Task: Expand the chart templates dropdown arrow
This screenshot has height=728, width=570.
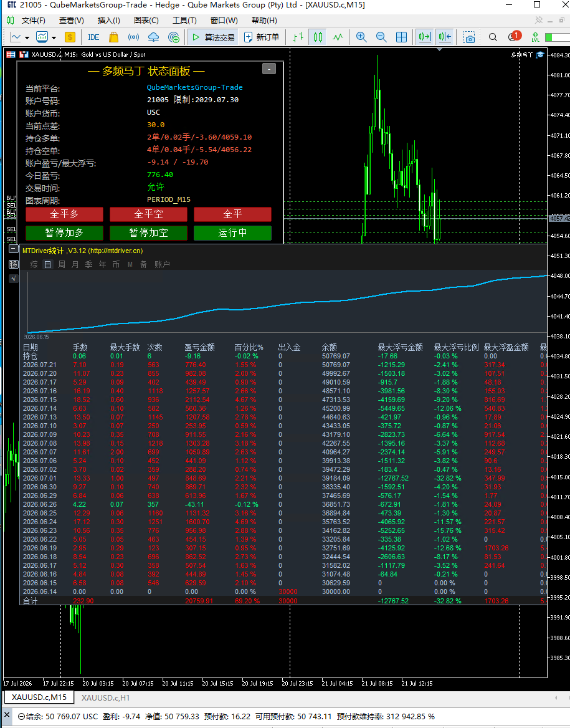Action: tap(54, 37)
